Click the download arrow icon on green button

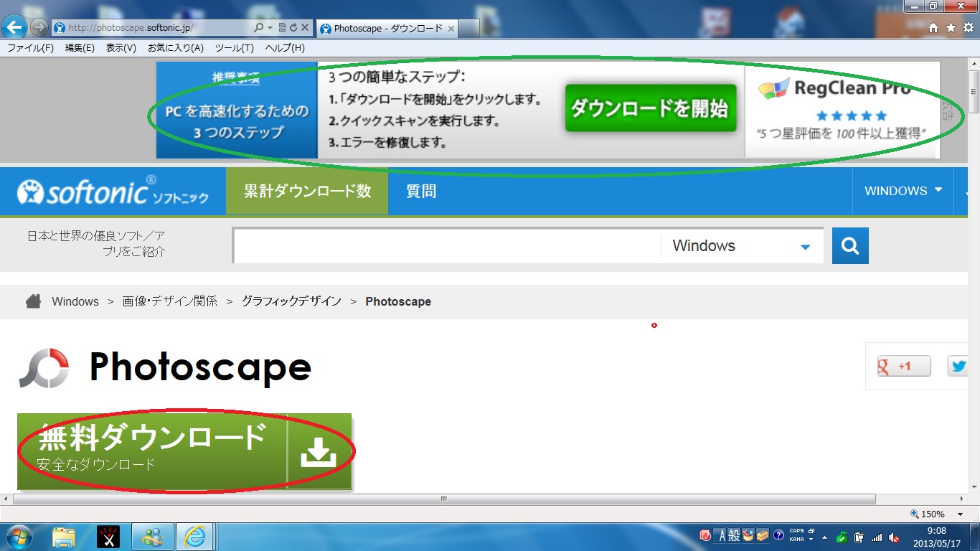coord(319,451)
